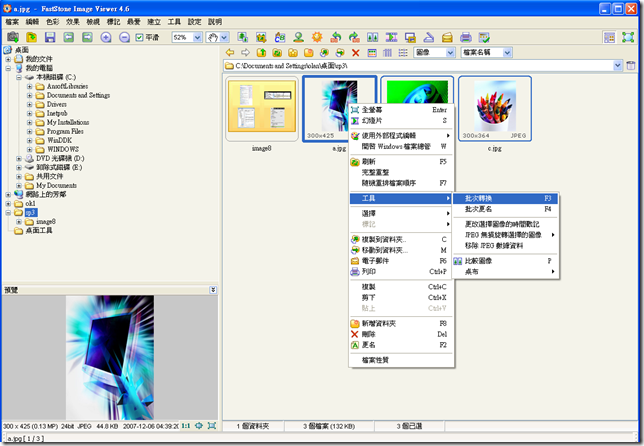Select the image8 folder thumbnail
The width and height of the screenshot is (644, 446).
coord(262,108)
